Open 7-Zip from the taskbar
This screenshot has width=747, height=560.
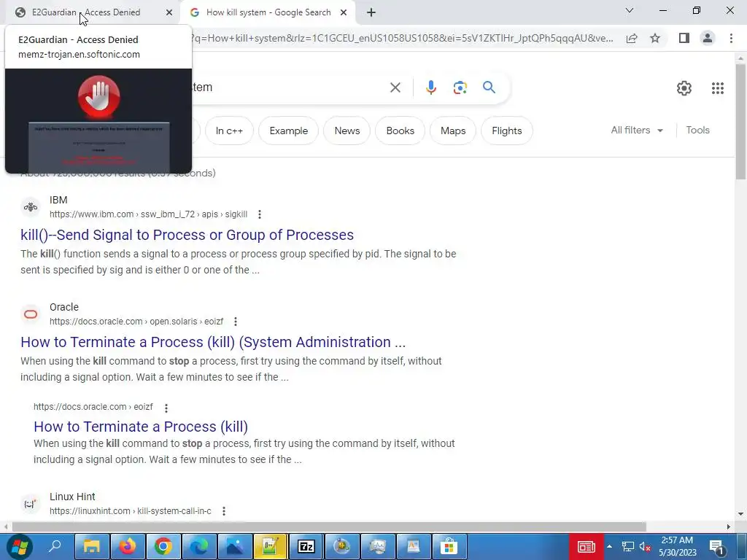point(306,547)
